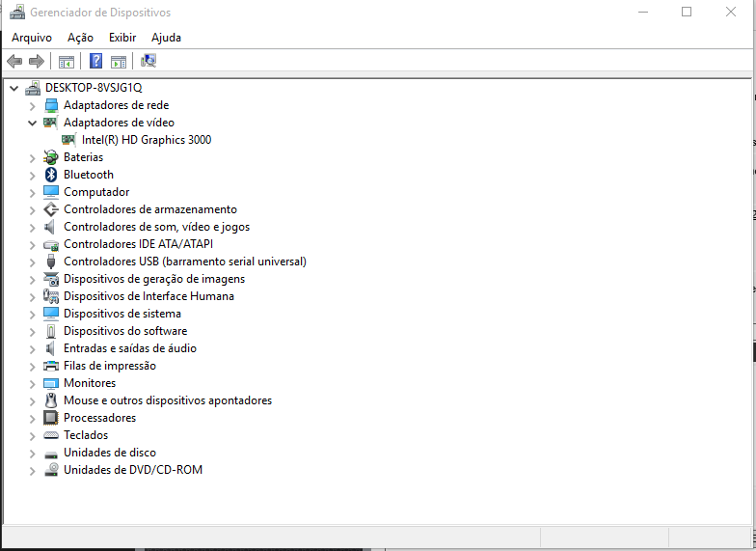Collapse the DESKTOP-8VSJG1Q root node
Screen dimensions: 756x551
(x=13, y=88)
